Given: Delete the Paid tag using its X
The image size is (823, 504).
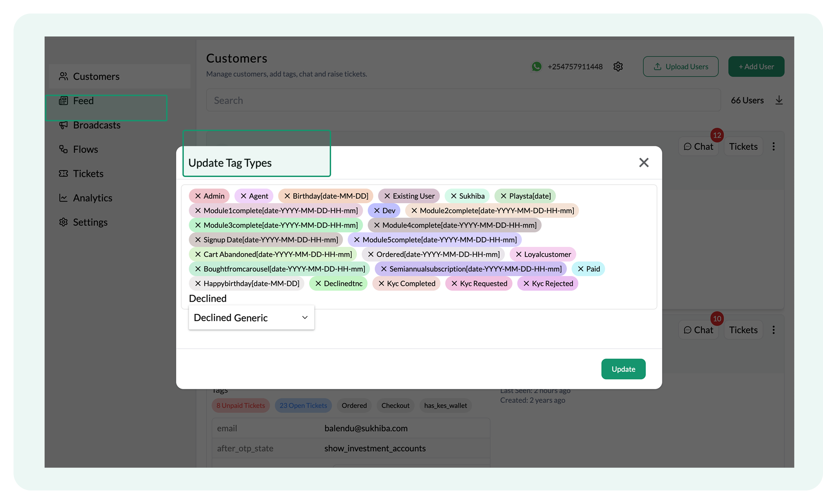Looking at the screenshot, I should point(580,269).
